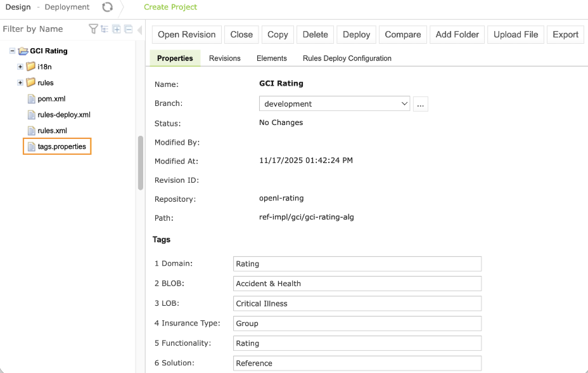Click the tree view mode icon
588x373 pixels.
click(x=105, y=29)
